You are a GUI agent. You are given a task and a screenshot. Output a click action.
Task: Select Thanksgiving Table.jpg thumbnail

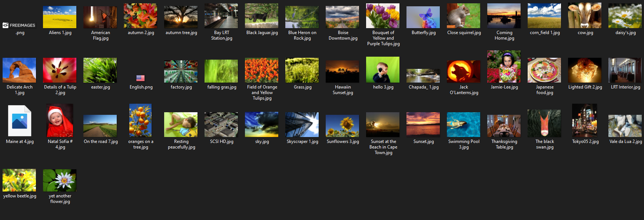coord(504,126)
